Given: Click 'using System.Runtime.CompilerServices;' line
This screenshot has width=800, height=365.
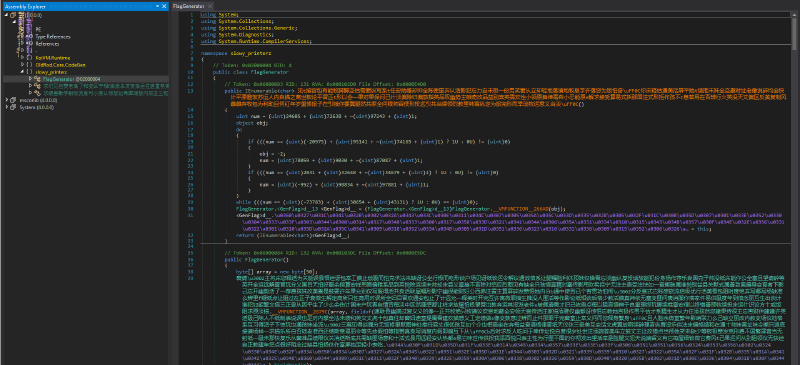Looking at the screenshot, I should 256,41.
